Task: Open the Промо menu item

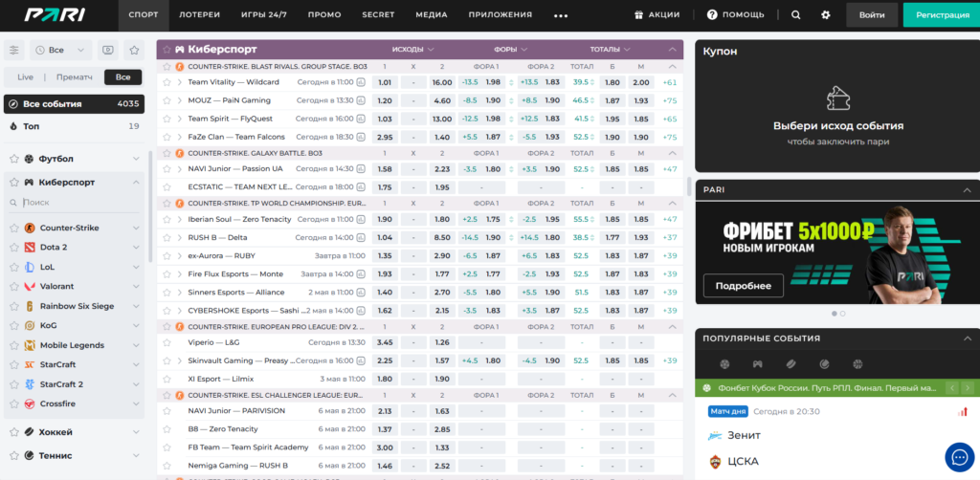Action: [324, 15]
